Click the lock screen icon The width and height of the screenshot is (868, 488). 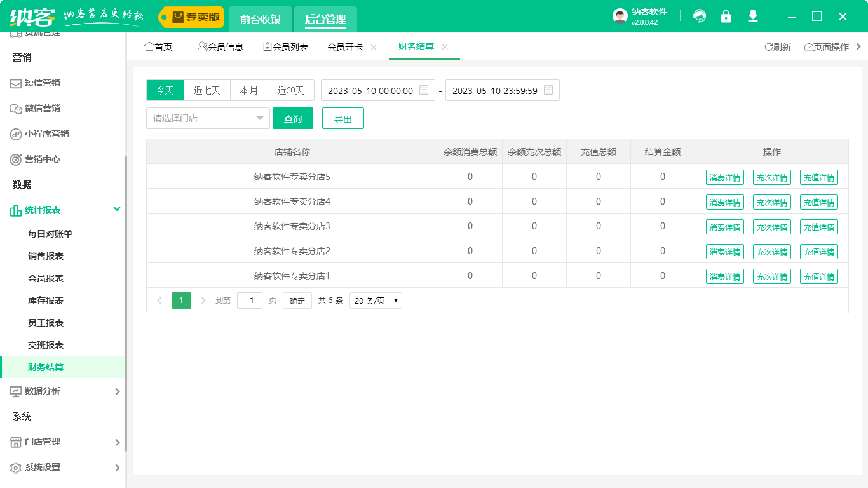pyautogui.click(x=726, y=17)
